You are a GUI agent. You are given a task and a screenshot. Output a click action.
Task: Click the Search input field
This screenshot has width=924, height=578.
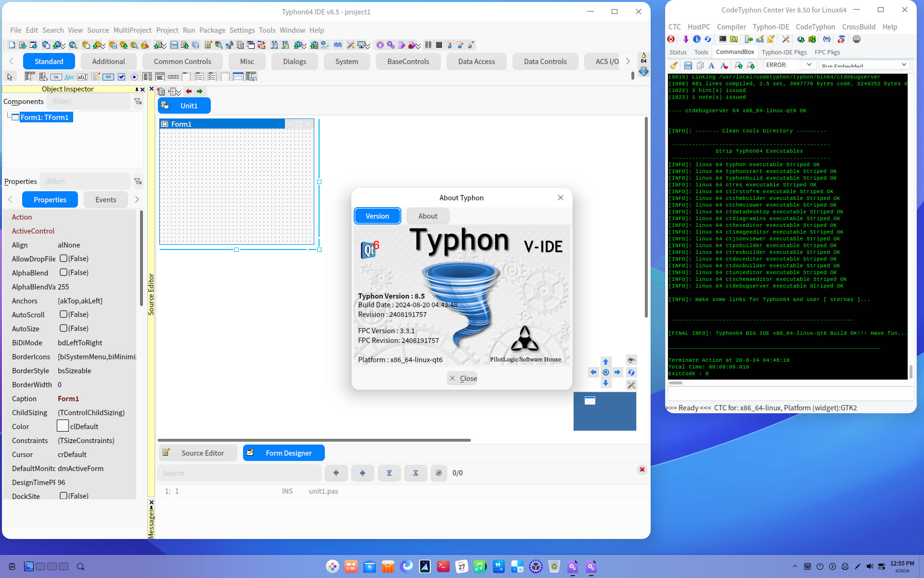coord(239,473)
